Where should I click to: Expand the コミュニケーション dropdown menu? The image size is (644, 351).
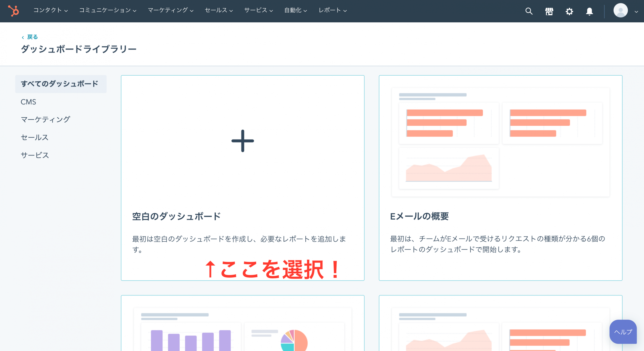tap(108, 10)
